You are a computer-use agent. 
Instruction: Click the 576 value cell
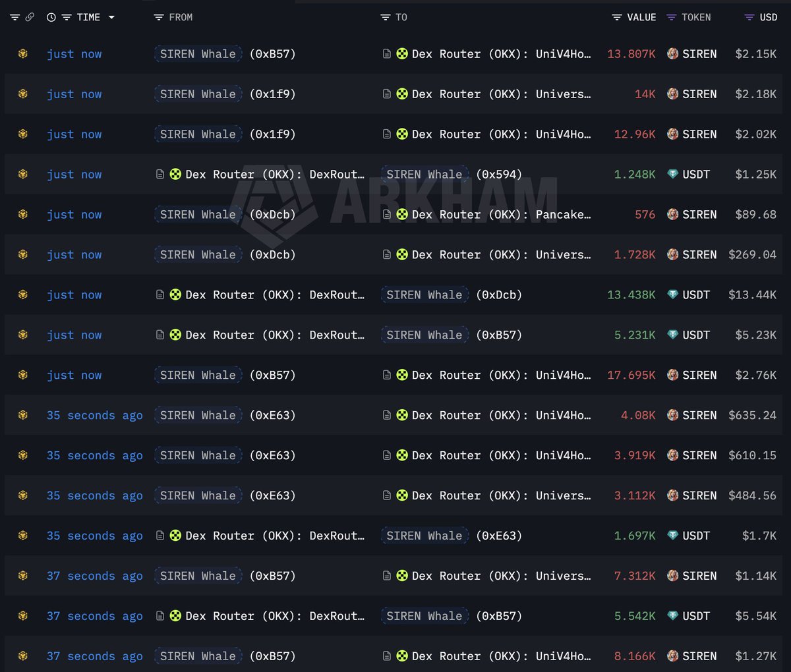(x=645, y=215)
